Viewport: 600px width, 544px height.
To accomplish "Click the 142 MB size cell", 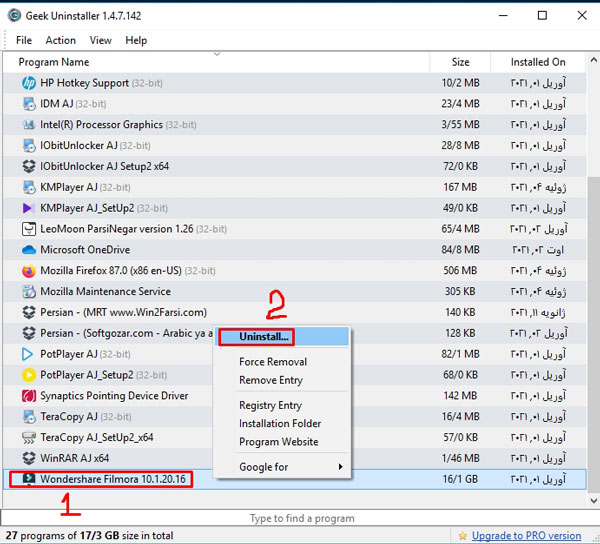I will (460, 396).
